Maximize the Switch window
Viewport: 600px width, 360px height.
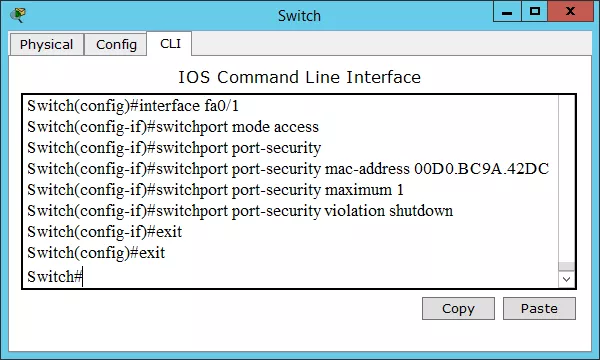pyautogui.click(x=535, y=11)
